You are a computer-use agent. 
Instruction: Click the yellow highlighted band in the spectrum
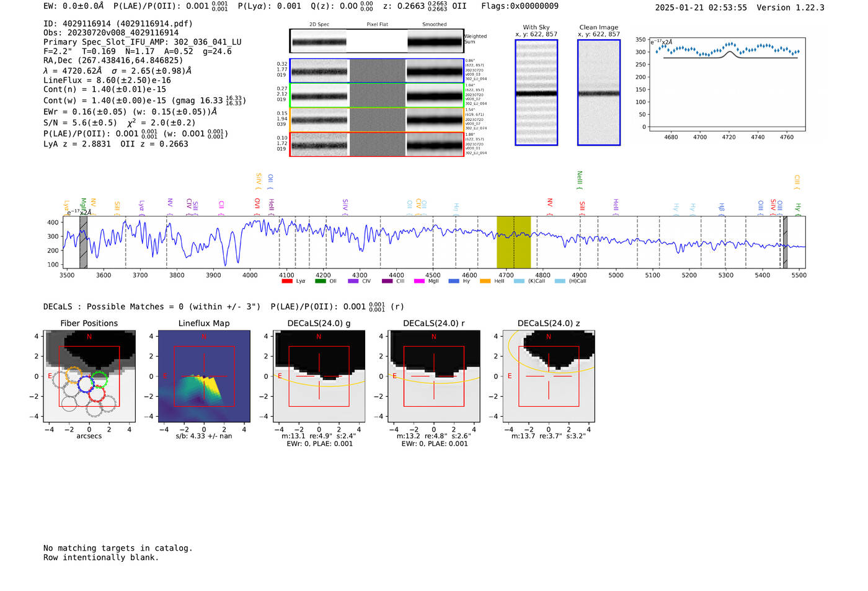(513, 242)
